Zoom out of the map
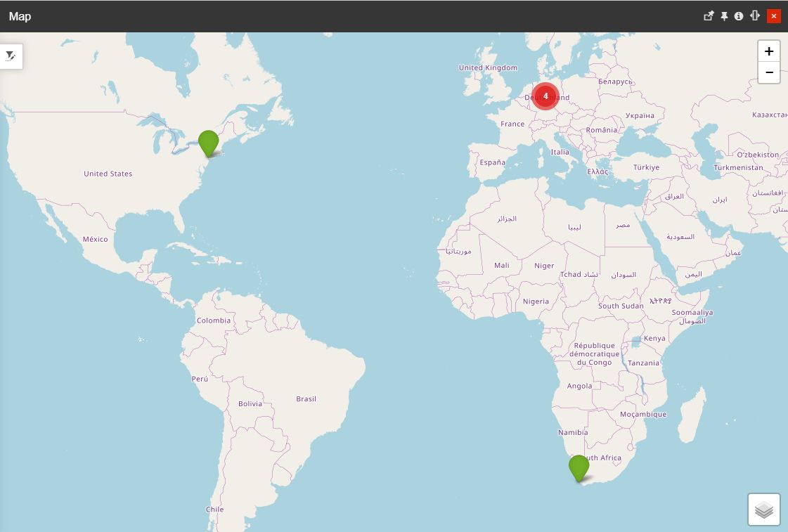The height and width of the screenshot is (532, 788). coord(769,72)
